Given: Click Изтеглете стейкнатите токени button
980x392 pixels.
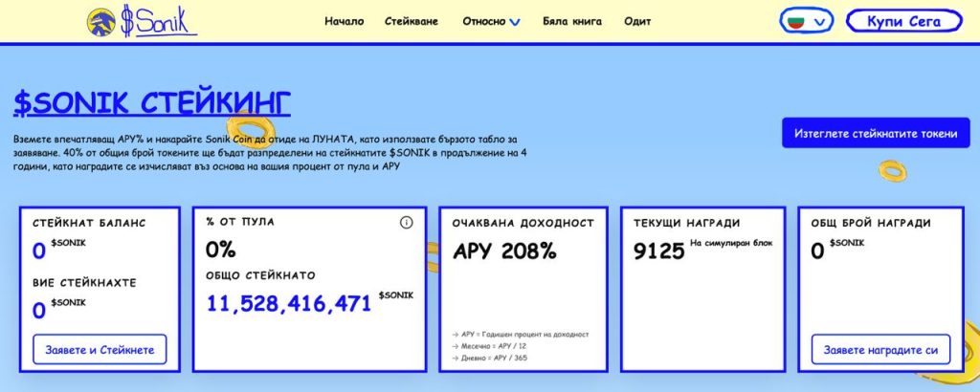Looking at the screenshot, I should tap(876, 134).
